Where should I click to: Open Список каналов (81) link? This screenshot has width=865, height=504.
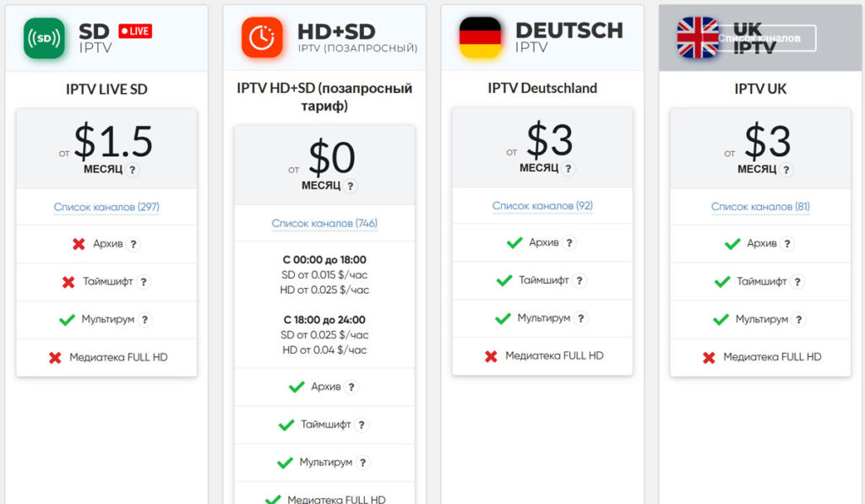(x=760, y=206)
